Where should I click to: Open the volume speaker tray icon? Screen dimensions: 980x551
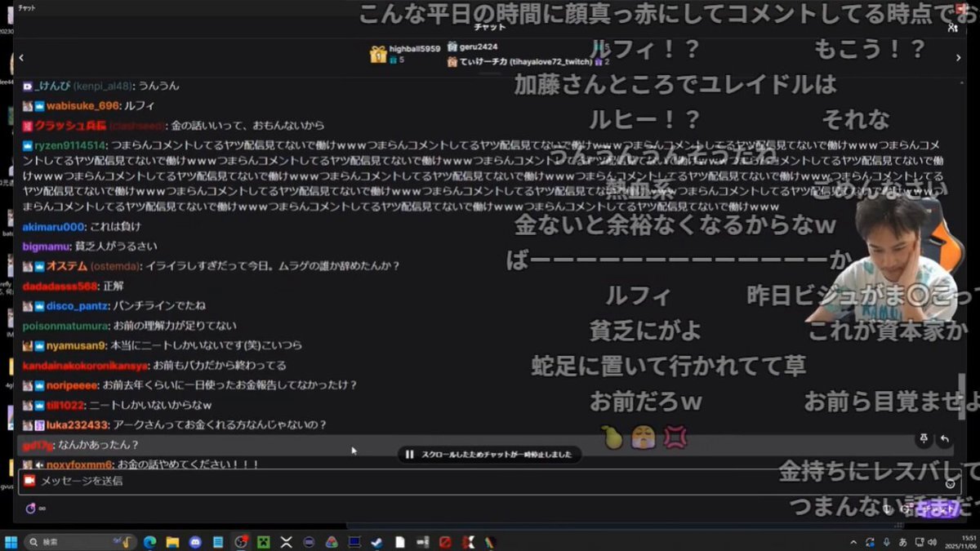click(x=931, y=542)
